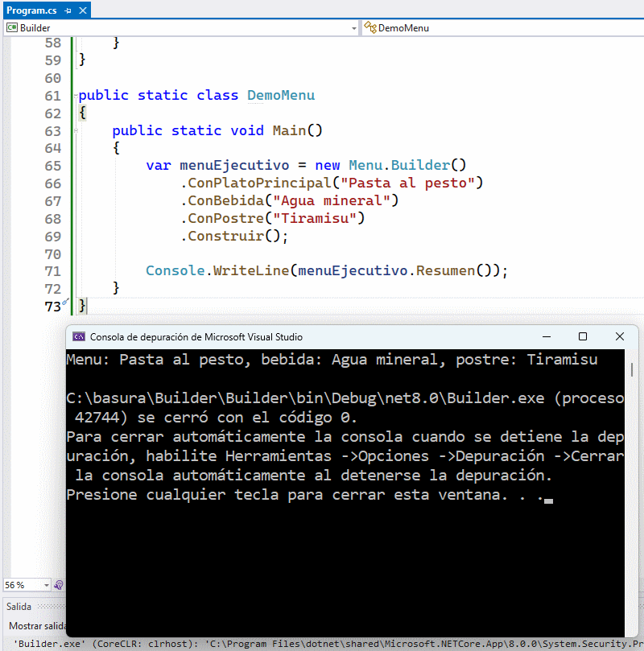Click the pin icon on Program.cs tab
This screenshot has height=651, width=644.
(x=68, y=10)
